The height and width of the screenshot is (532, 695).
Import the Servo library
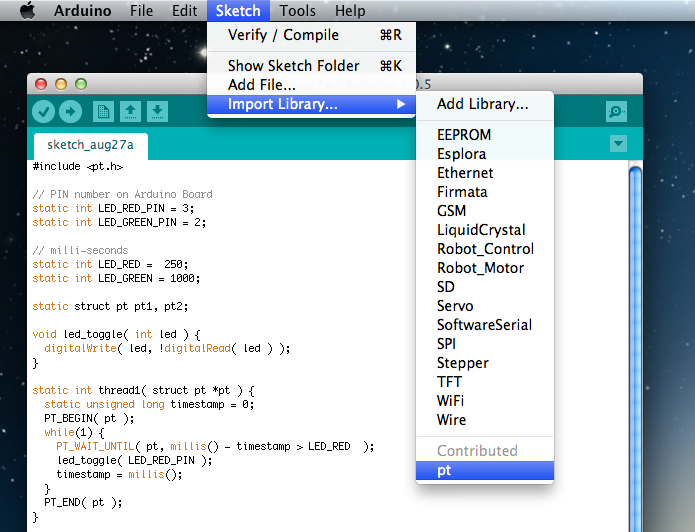[485, 306]
